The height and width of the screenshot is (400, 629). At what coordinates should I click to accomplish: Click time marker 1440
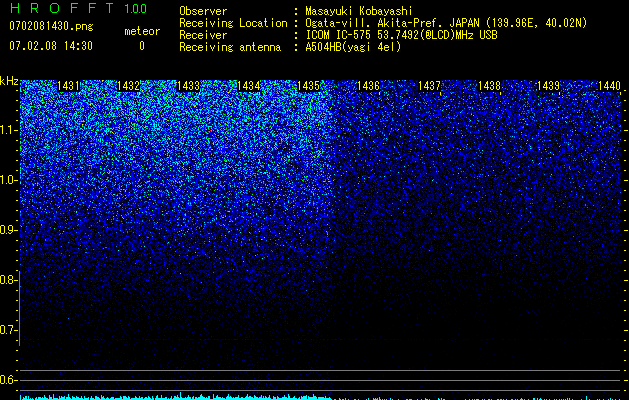pyautogui.click(x=609, y=86)
